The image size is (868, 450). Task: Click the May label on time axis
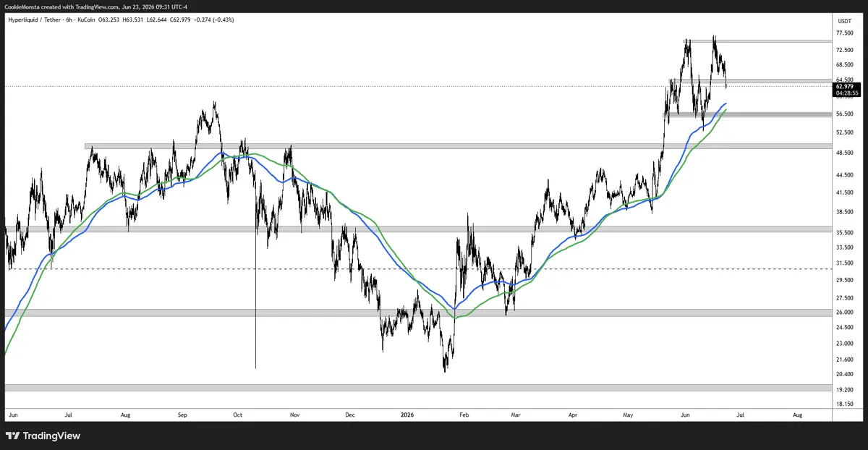(x=628, y=415)
